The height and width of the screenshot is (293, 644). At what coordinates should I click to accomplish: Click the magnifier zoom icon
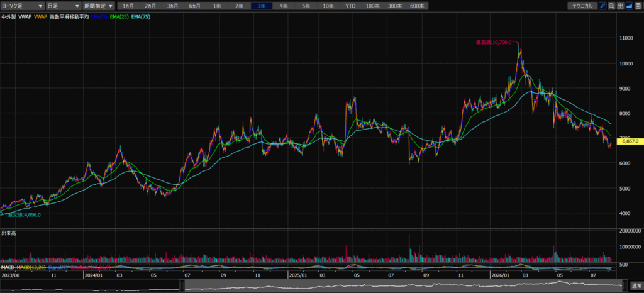pos(611,6)
